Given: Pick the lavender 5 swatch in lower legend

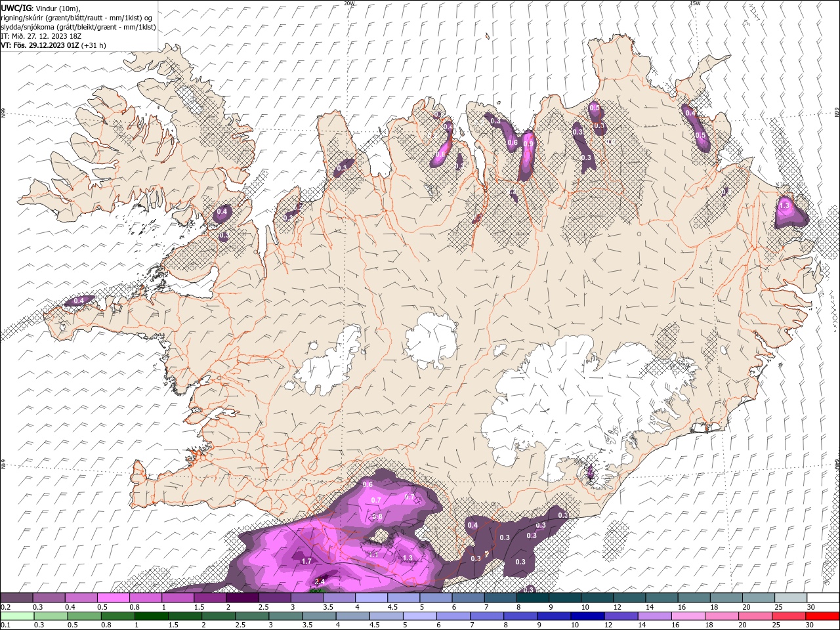Looking at the screenshot, I should click(419, 616).
